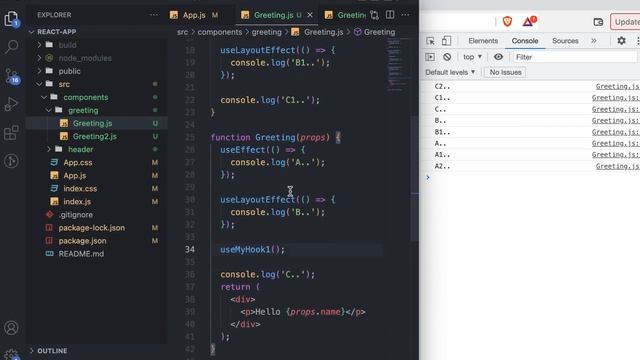Click the Brave shield icon in the browser

point(507,22)
